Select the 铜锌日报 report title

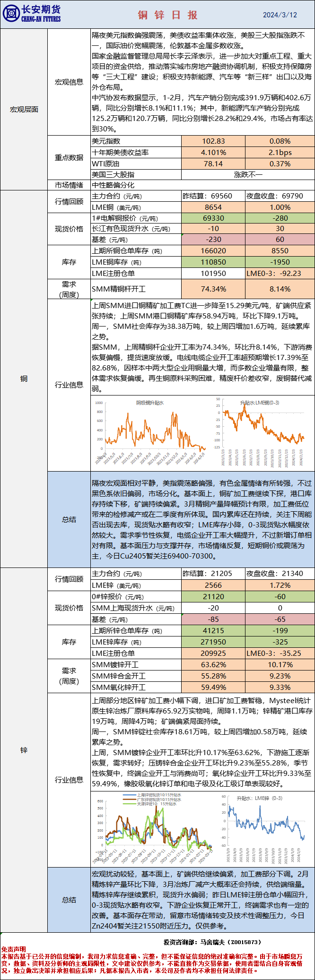point(167,15)
